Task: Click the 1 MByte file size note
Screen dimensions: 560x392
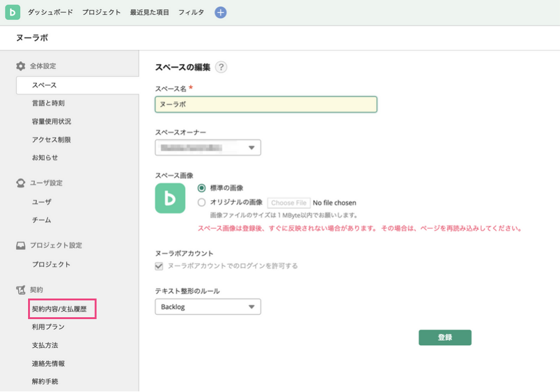Action: (284, 215)
